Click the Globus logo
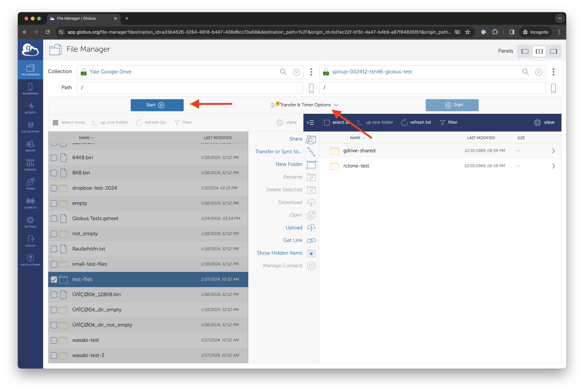The image size is (584, 392). coord(30,49)
